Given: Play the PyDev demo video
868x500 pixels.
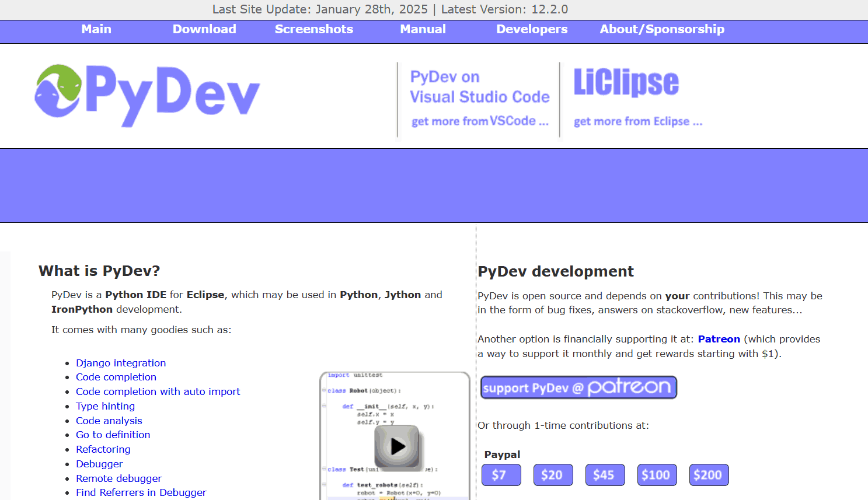Looking at the screenshot, I should coord(398,446).
